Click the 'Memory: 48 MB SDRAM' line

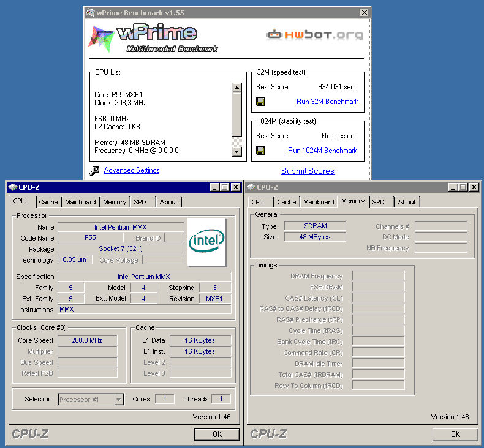(x=130, y=143)
